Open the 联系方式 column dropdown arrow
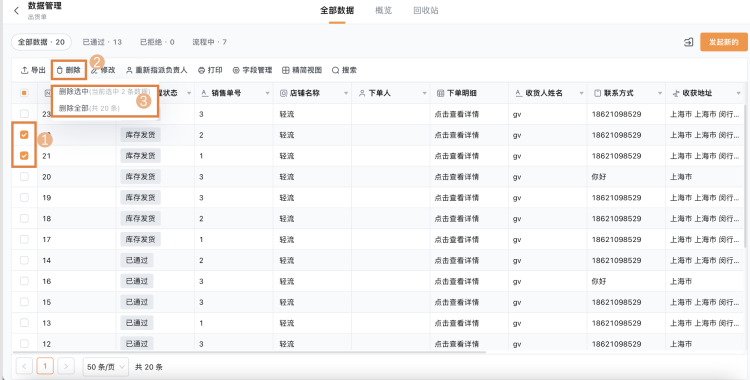 click(x=660, y=93)
